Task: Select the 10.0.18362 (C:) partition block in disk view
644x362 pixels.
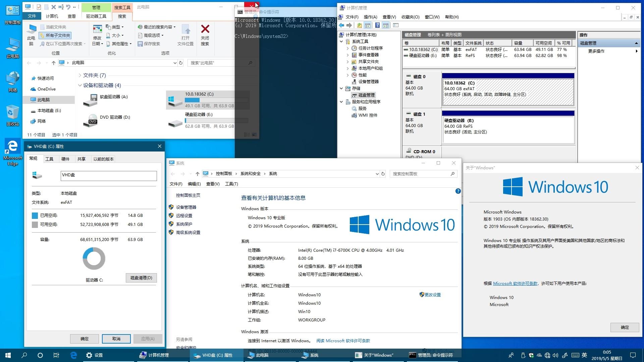Action: pyautogui.click(x=508, y=92)
